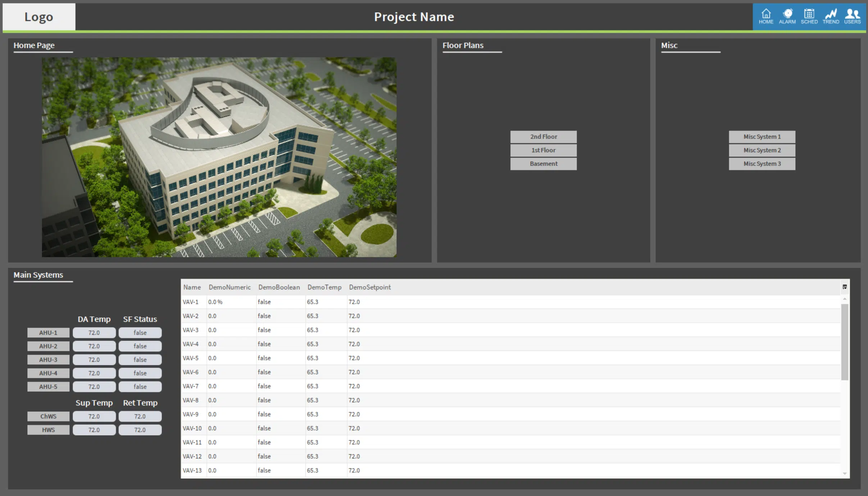Click the scrollbar up arrow
This screenshot has width=868, height=496.
click(x=845, y=299)
